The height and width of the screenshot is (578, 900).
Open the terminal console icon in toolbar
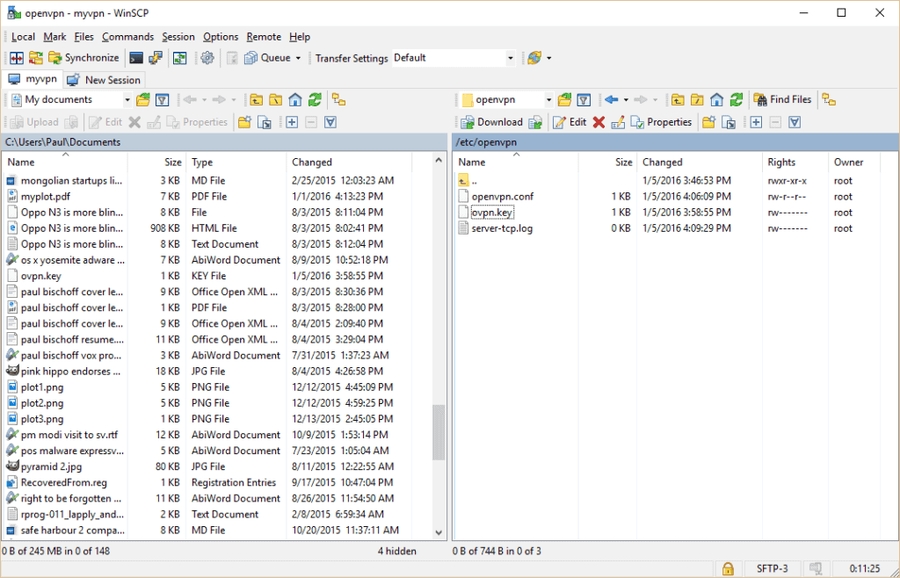[136, 58]
